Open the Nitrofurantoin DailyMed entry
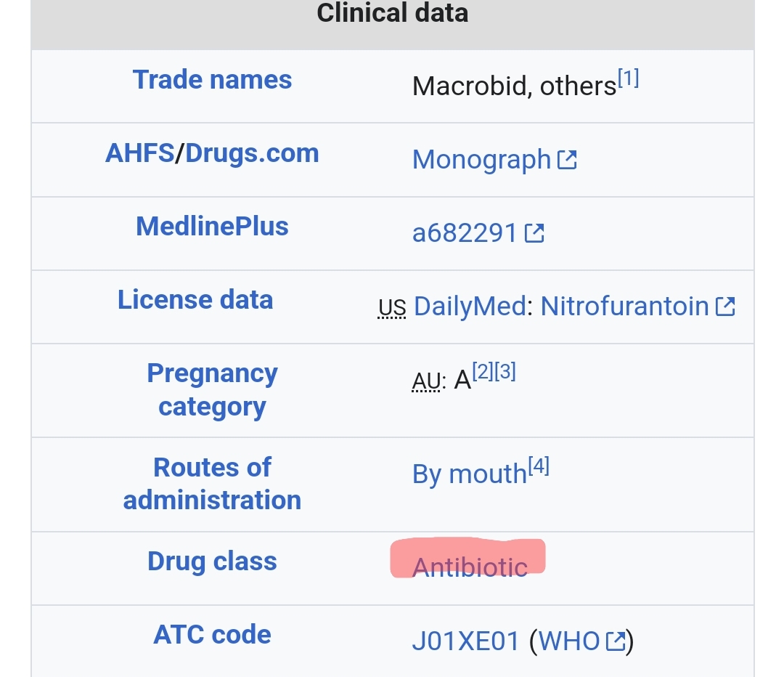 624,307
